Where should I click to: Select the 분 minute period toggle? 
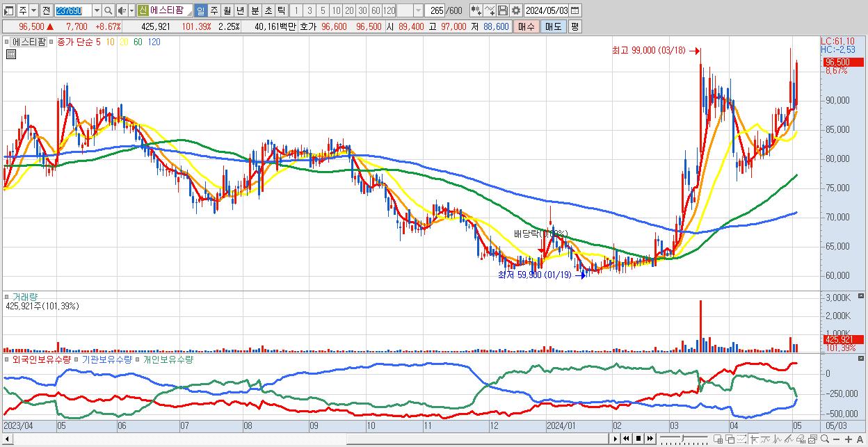pyautogui.click(x=255, y=10)
